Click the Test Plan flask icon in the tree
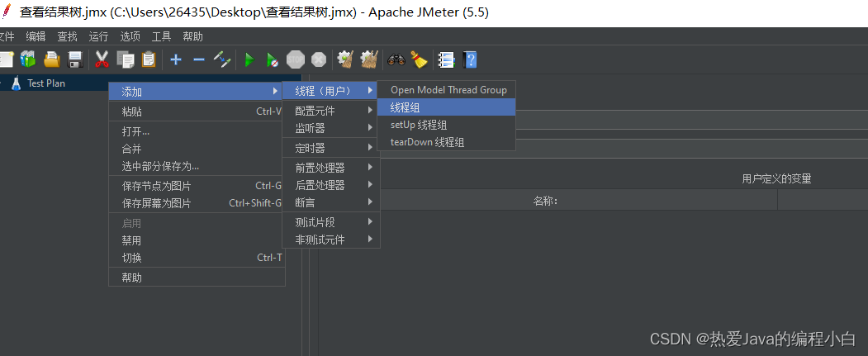Screen dimensions: 868x356 16,83
